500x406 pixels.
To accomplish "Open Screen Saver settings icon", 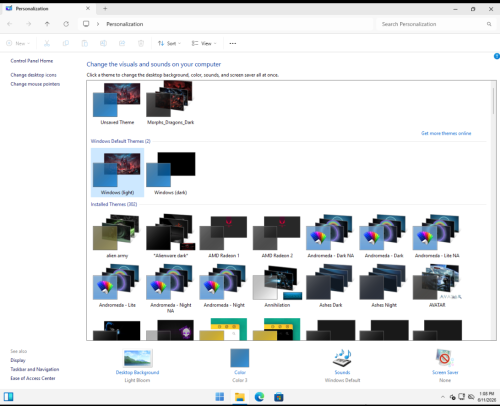I will pos(445,358).
